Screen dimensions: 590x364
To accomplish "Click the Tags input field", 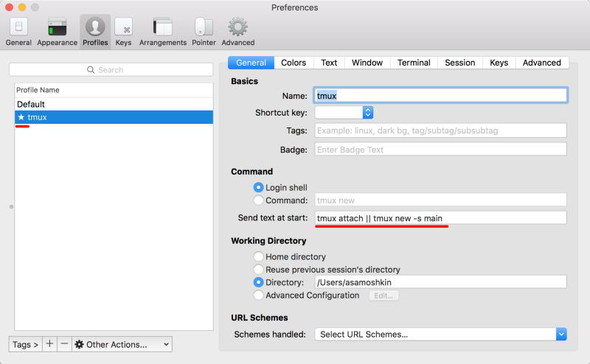I will coord(440,130).
